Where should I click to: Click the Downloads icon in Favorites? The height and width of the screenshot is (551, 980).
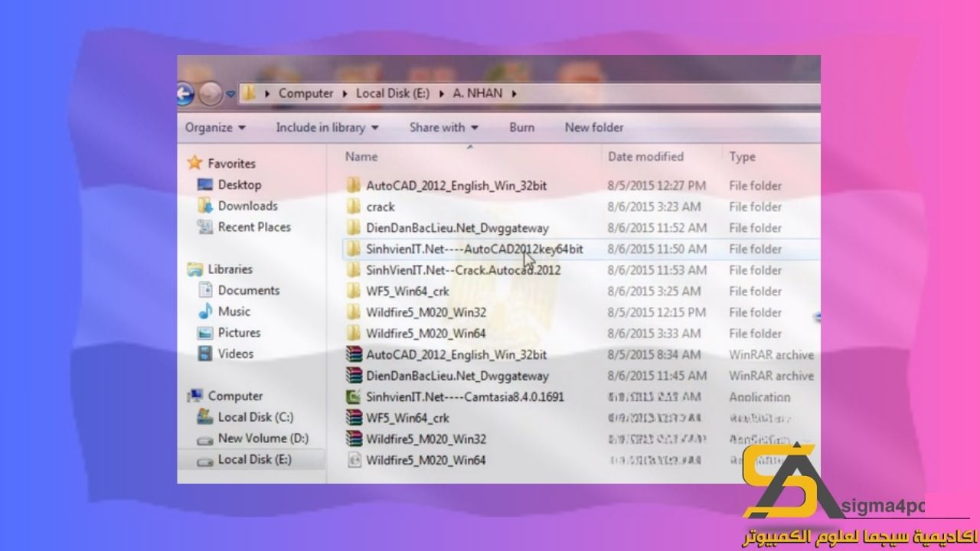point(204,206)
